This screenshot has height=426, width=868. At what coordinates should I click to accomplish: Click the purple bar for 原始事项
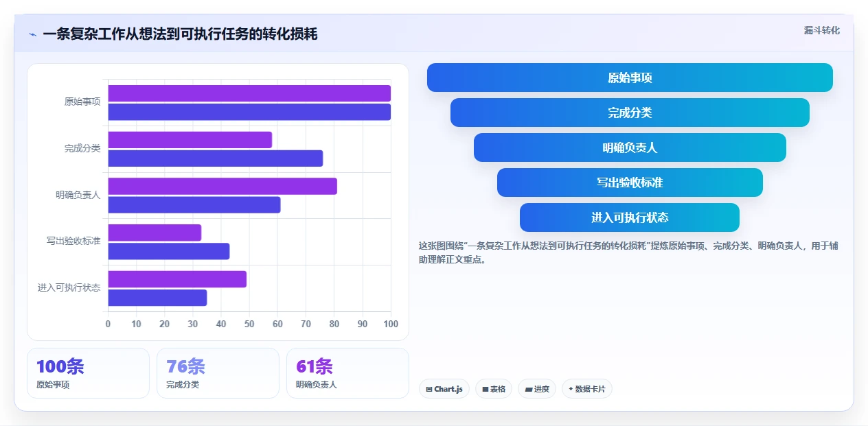pos(249,93)
